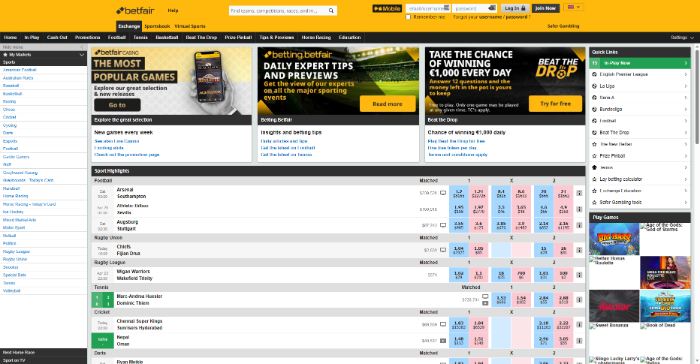Viewport: 700px width, 364px height.
Task: Click the star icon next to Prize Pinball
Action: 594,156
